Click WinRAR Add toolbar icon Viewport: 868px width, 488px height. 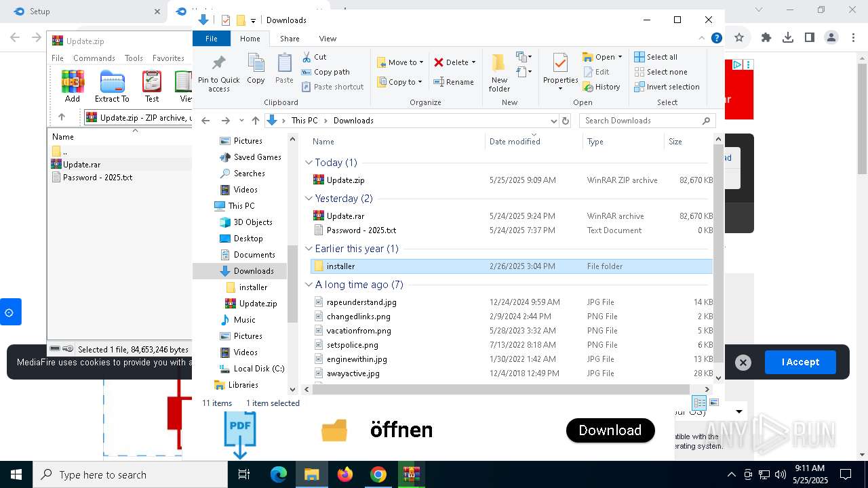click(73, 86)
